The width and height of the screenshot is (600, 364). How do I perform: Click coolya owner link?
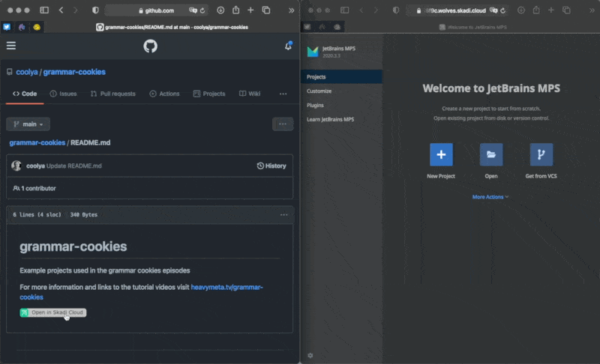tap(27, 72)
